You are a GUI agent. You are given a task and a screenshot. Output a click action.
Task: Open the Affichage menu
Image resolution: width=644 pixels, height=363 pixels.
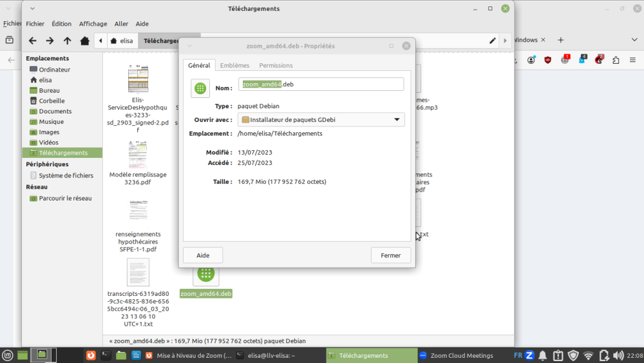tap(93, 24)
